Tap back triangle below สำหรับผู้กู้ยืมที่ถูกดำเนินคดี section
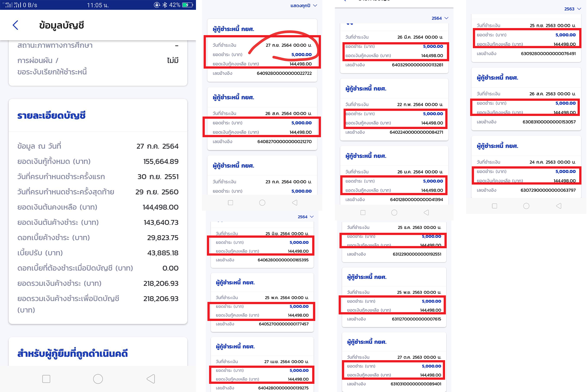This screenshot has width=588, height=392. click(x=151, y=379)
